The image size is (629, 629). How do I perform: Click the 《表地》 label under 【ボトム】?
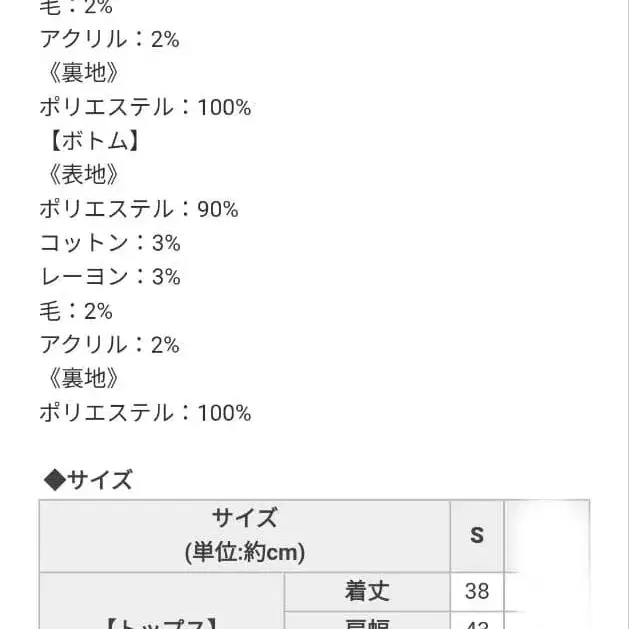point(80,175)
